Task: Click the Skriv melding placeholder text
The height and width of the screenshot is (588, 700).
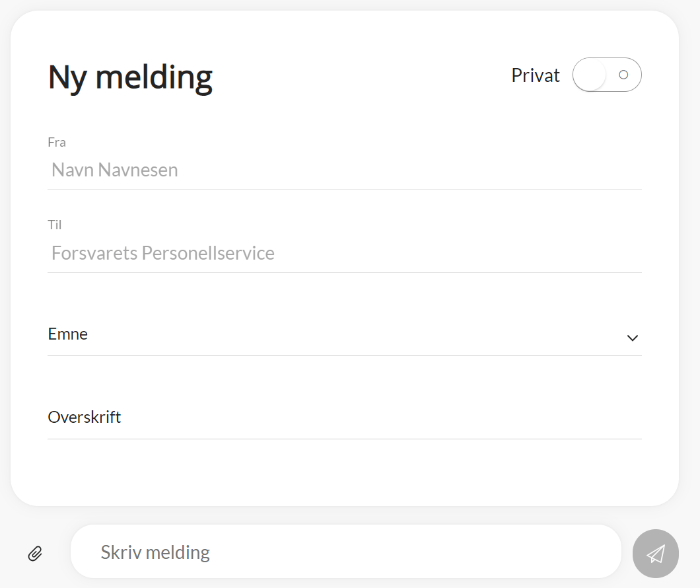Action: click(x=155, y=552)
